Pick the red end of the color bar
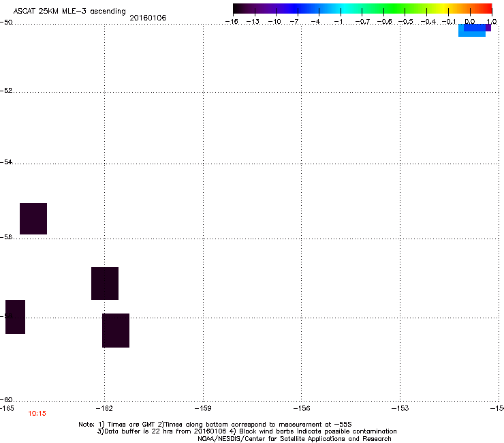Viewport: 504px width, 443px height. click(x=487, y=9)
